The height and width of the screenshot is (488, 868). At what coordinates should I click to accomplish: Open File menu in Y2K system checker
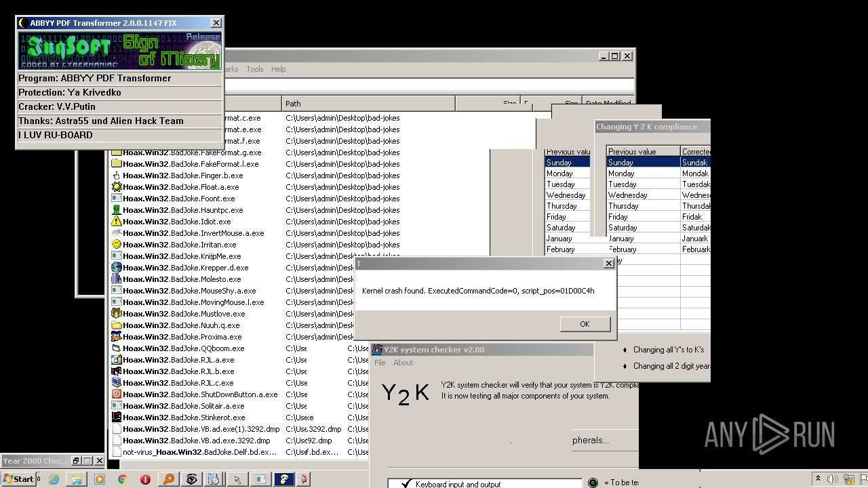[380, 363]
